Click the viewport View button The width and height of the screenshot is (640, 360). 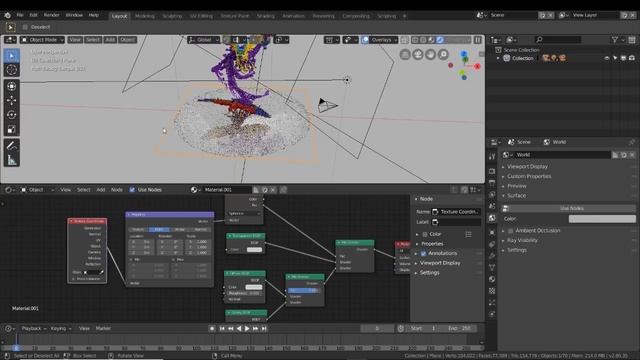tap(75, 40)
